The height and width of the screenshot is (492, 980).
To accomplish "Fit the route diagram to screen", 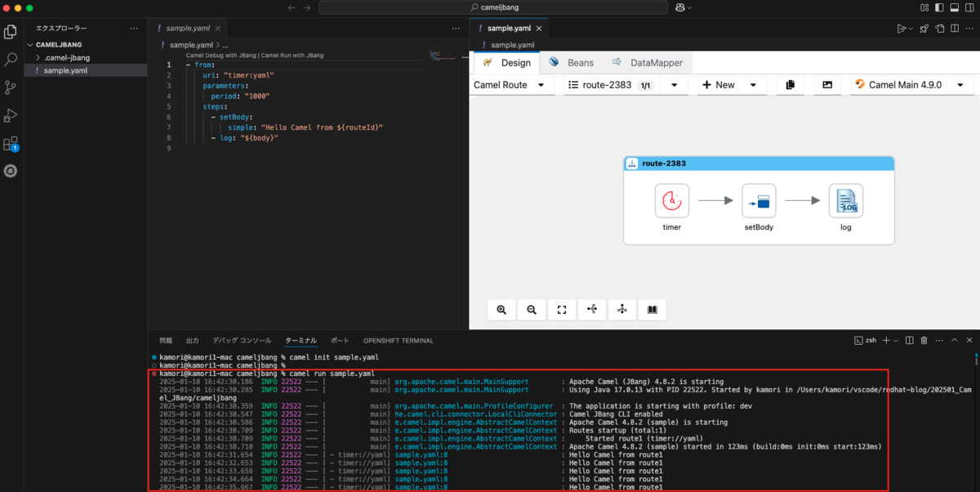I will [x=562, y=310].
